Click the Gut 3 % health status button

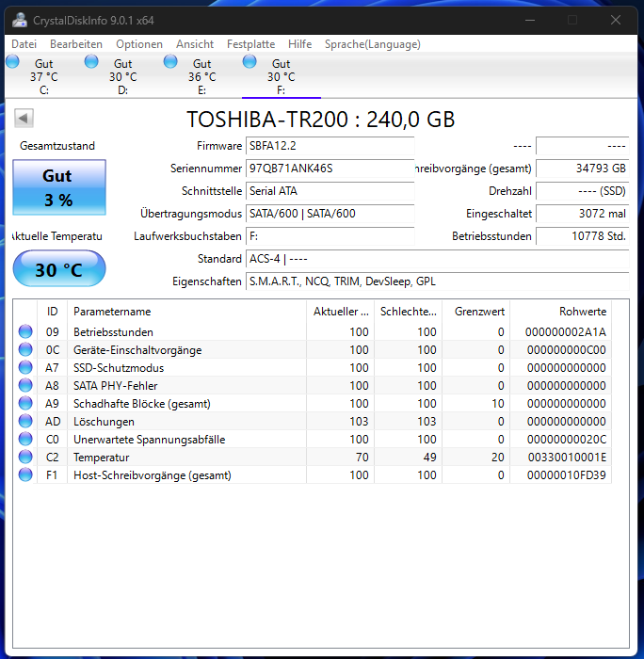tap(59, 187)
